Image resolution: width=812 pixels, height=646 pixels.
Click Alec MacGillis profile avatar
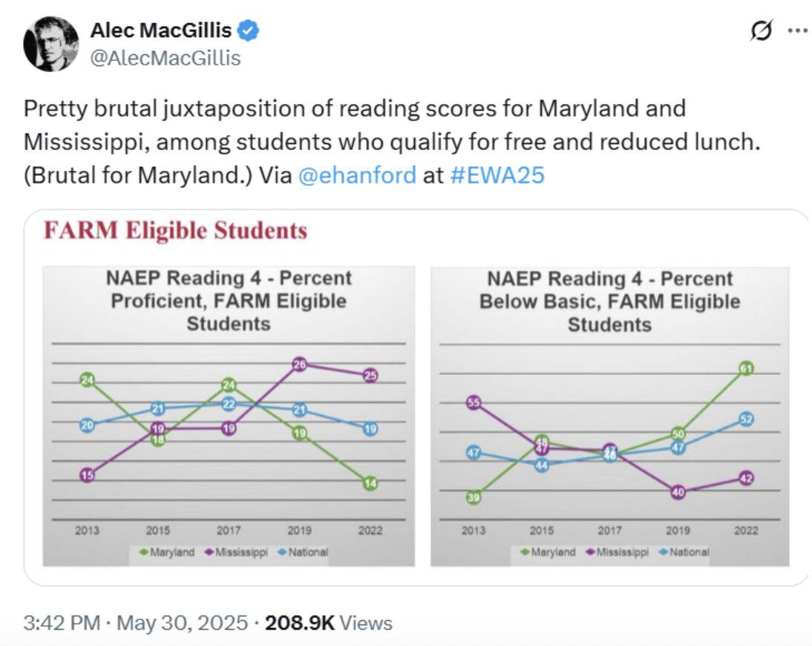point(50,44)
